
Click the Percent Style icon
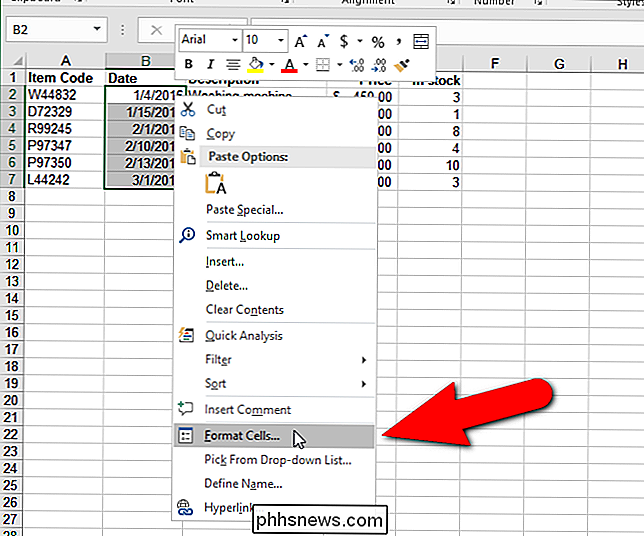[378, 41]
